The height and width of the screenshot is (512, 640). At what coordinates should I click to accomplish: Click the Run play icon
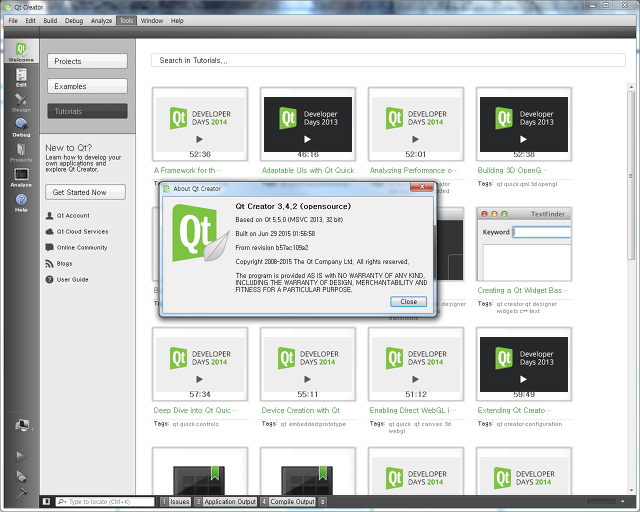[21, 456]
